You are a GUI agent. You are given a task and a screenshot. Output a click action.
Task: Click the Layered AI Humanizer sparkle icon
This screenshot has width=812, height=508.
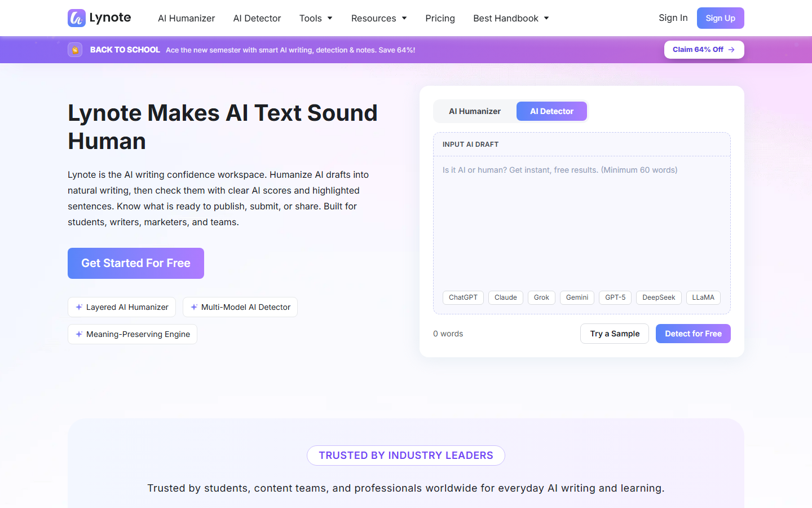[79, 307]
